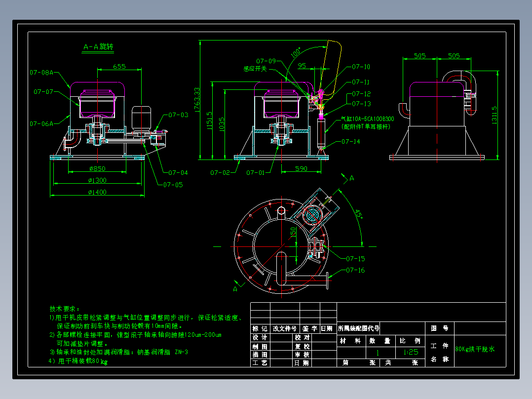Select the 150 dimension in plan view

[293, 232]
